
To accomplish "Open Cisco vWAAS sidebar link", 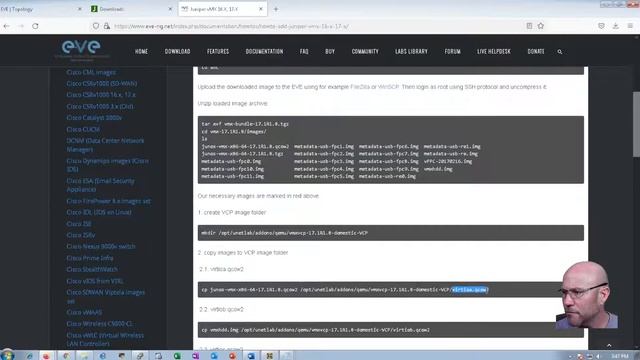I will (84, 312).
